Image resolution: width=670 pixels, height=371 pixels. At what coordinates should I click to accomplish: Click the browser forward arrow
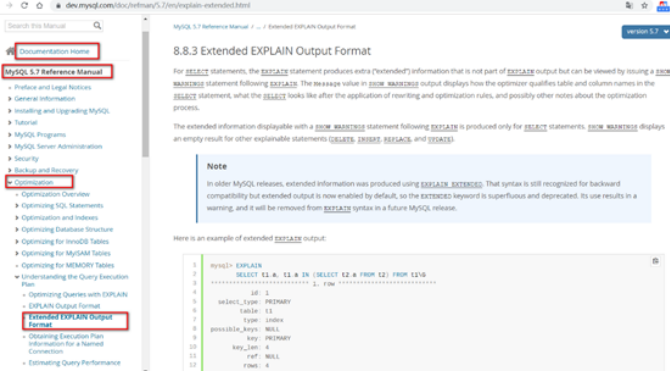(9, 6)
